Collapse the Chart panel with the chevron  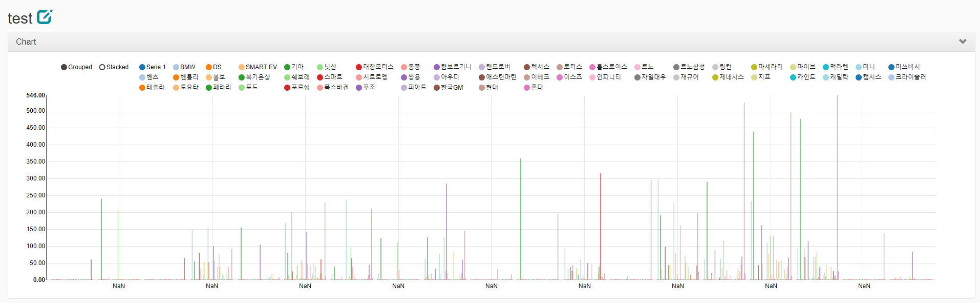coord(963,42)
